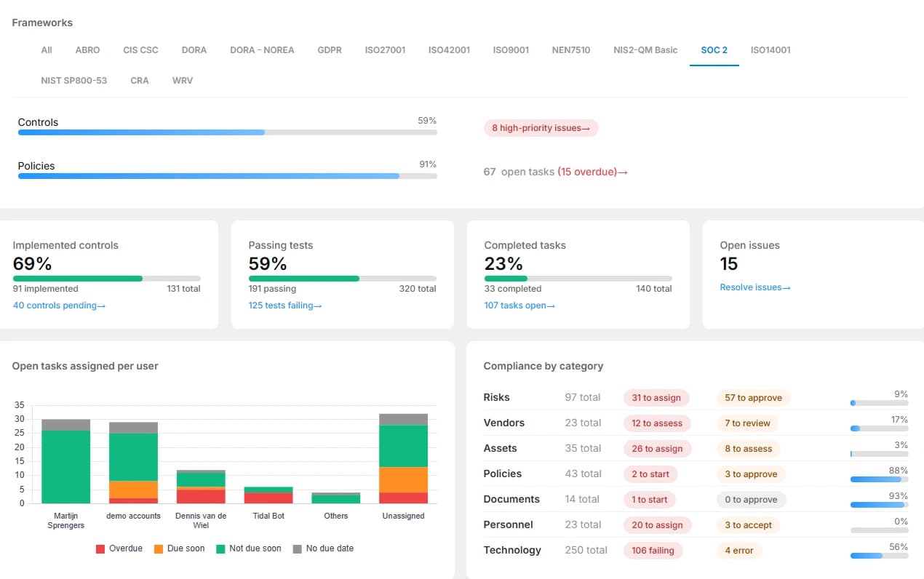Toggle the gray No due date legend swatch
The width and height of the screenshot is (924, 579).
coord(298,548)
